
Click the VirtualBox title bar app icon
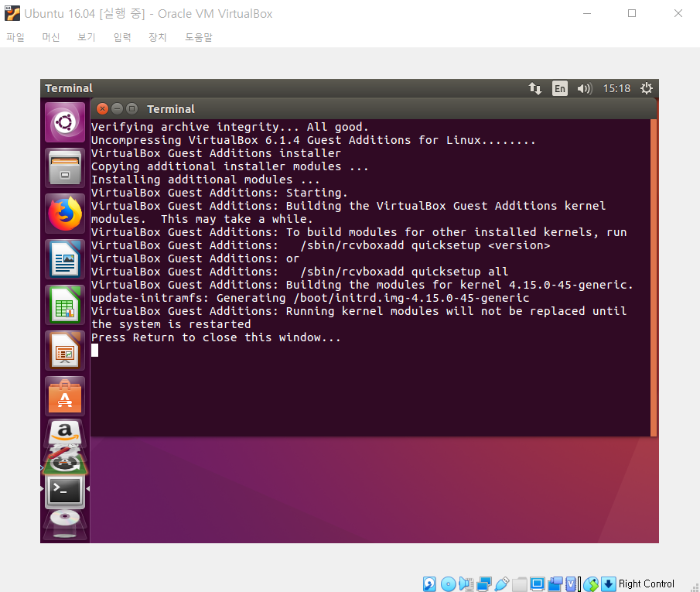point(12,13)
